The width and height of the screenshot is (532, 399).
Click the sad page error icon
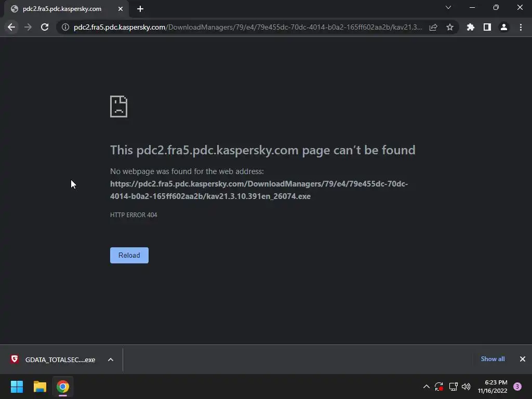[119, 107]
